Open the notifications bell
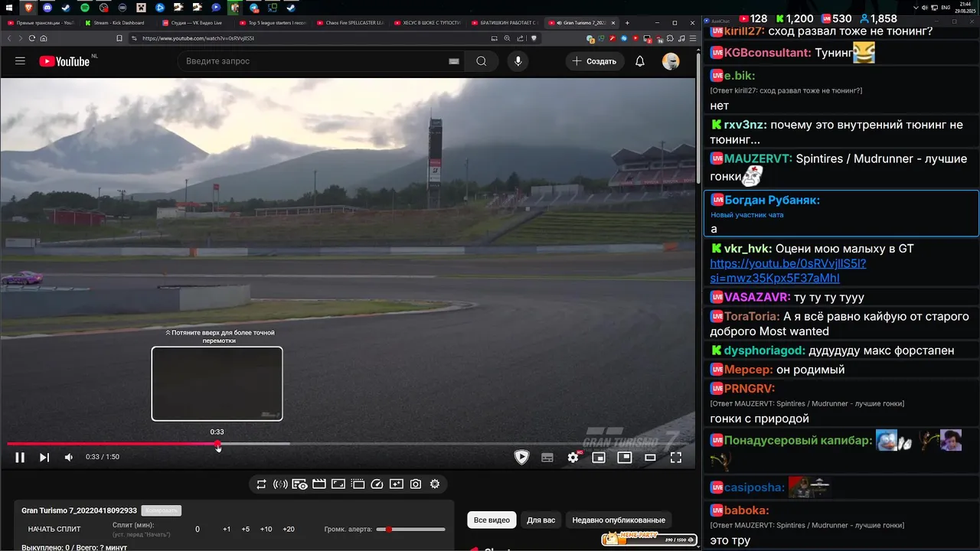Image resolution: width=980 pixels, height=551 pixels. (640, 61)
